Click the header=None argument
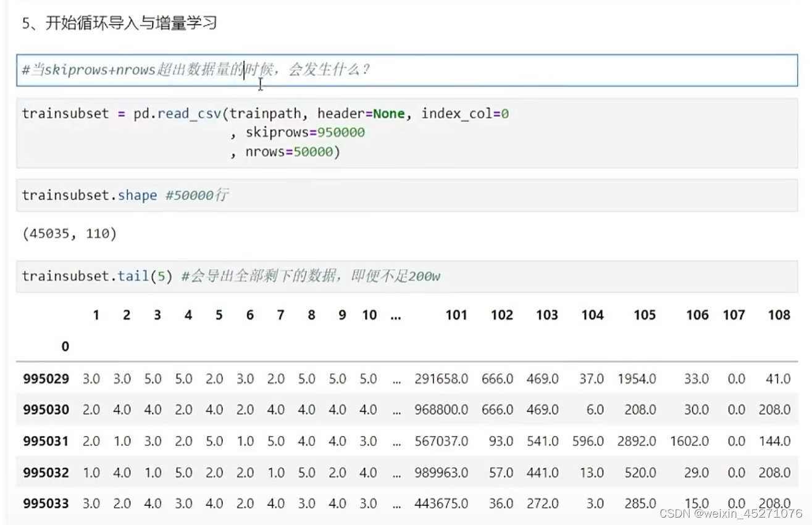Viewport: 812px width, 525px height. [x=361, y=114]
